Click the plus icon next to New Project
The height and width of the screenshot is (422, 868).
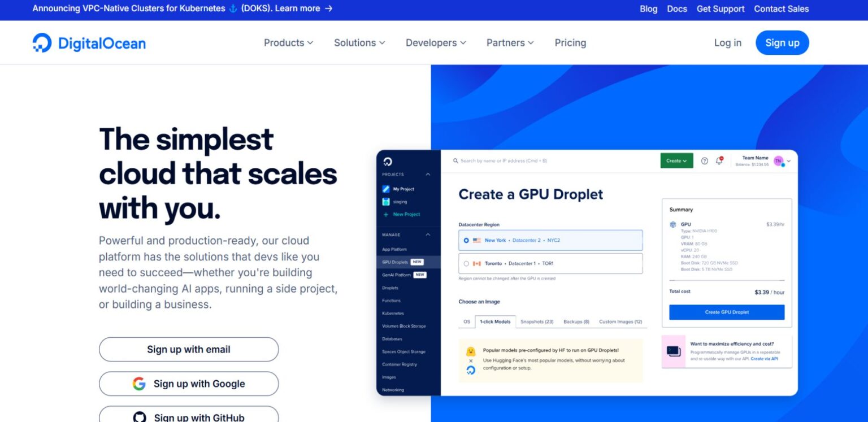tap(385, 214)
